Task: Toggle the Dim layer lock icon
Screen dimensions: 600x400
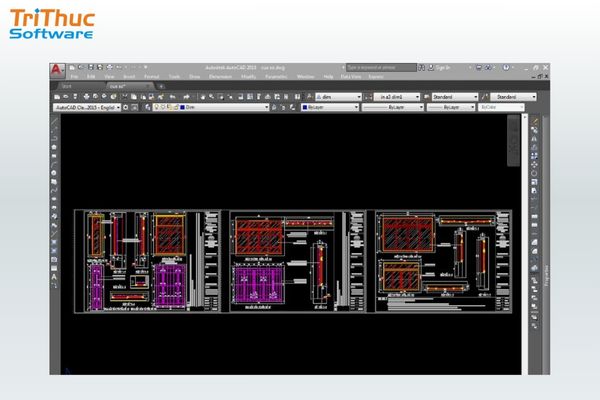Action: coord(175,108)
